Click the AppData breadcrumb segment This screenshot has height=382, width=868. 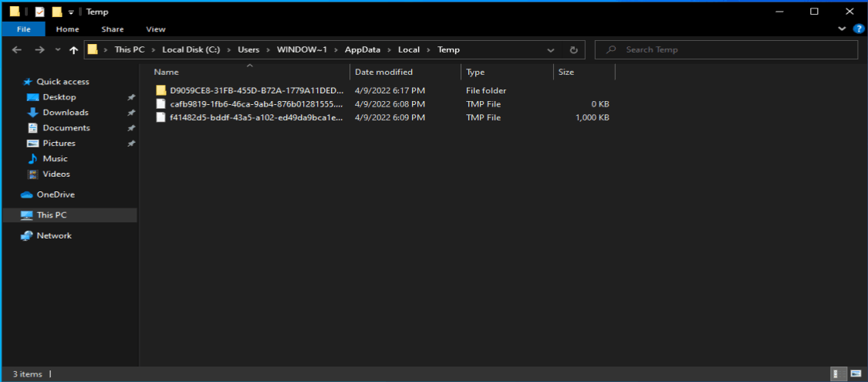tap(363, 50)
